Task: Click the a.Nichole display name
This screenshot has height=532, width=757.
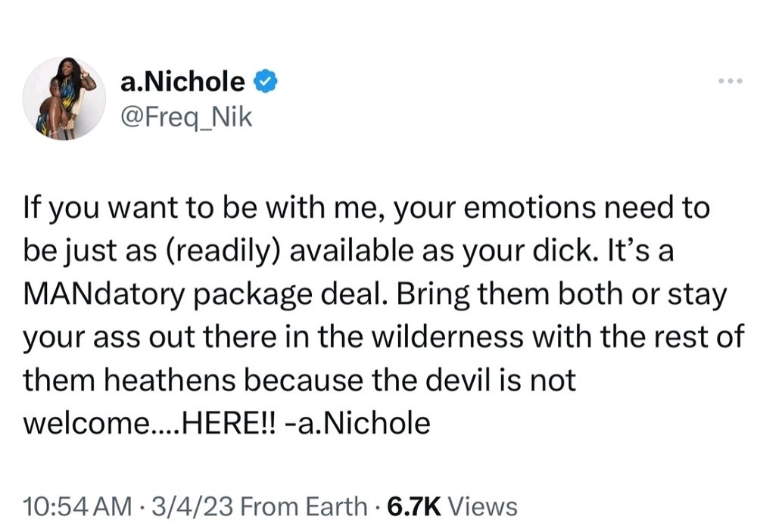Action: [x=182, y=81]
